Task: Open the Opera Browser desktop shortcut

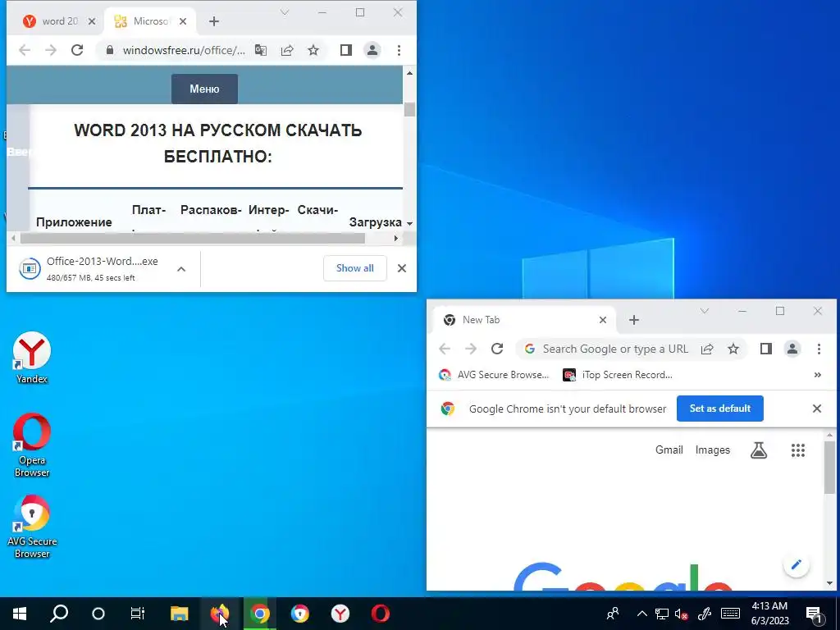Action: pos(32,445)
